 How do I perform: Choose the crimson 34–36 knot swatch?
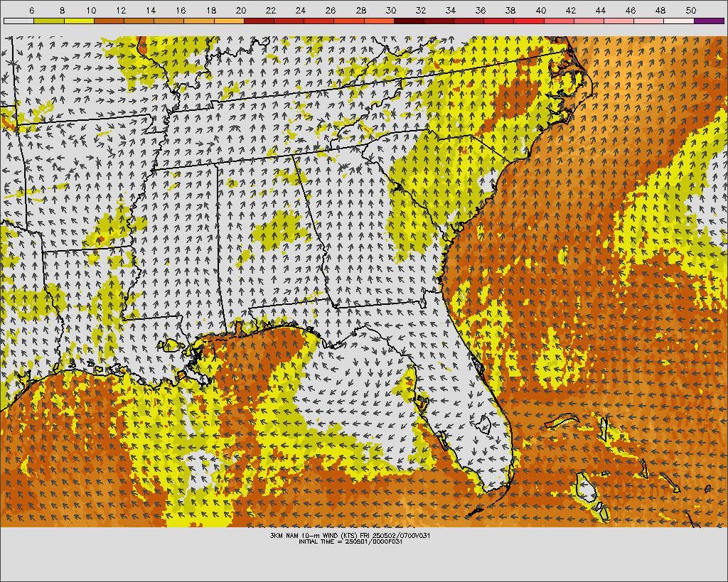(x=469, y=21)
